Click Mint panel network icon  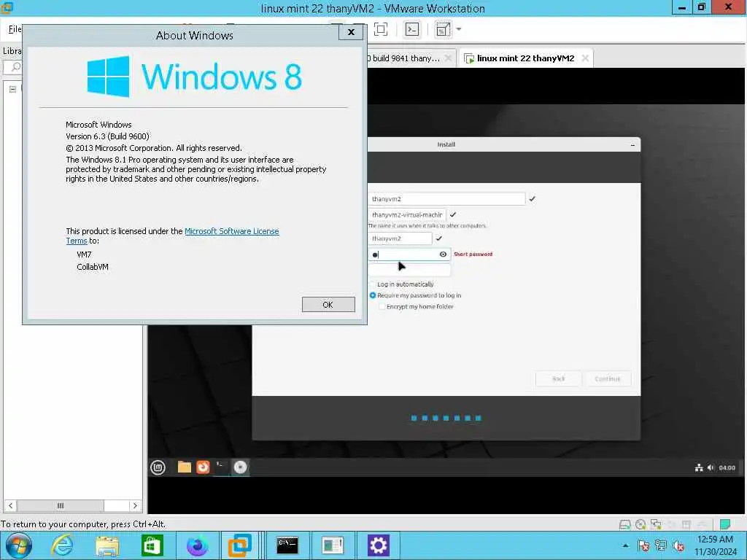[699, 467]
